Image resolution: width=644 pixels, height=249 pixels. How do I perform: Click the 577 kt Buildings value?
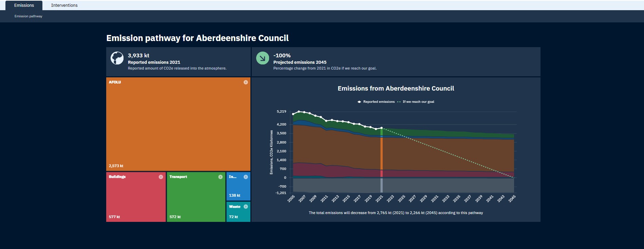(x=114, y=217)
